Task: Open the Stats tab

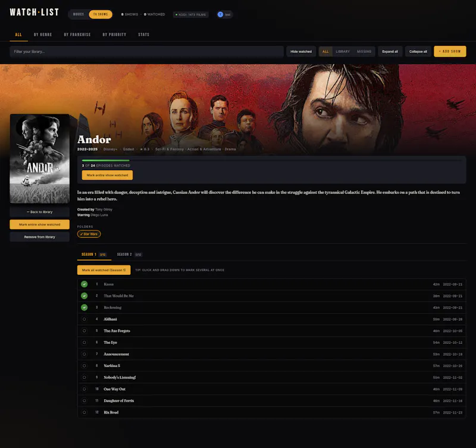Action: point(143,35)
